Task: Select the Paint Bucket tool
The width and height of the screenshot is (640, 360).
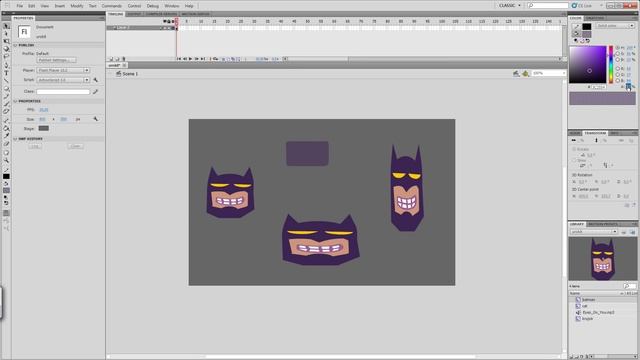Action: pos(6,128)
